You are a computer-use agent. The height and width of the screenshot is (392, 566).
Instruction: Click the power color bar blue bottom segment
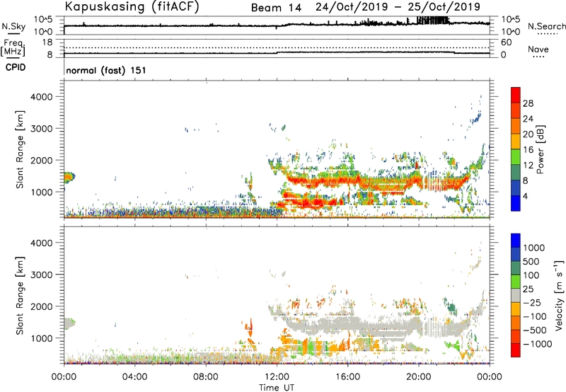coord(516,203)
